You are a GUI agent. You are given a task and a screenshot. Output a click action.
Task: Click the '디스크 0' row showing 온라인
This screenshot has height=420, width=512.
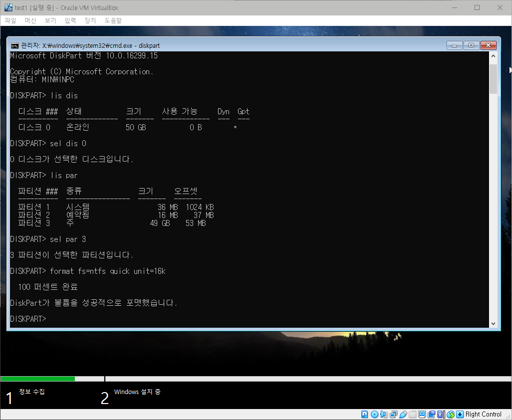(x=127, y=127)
